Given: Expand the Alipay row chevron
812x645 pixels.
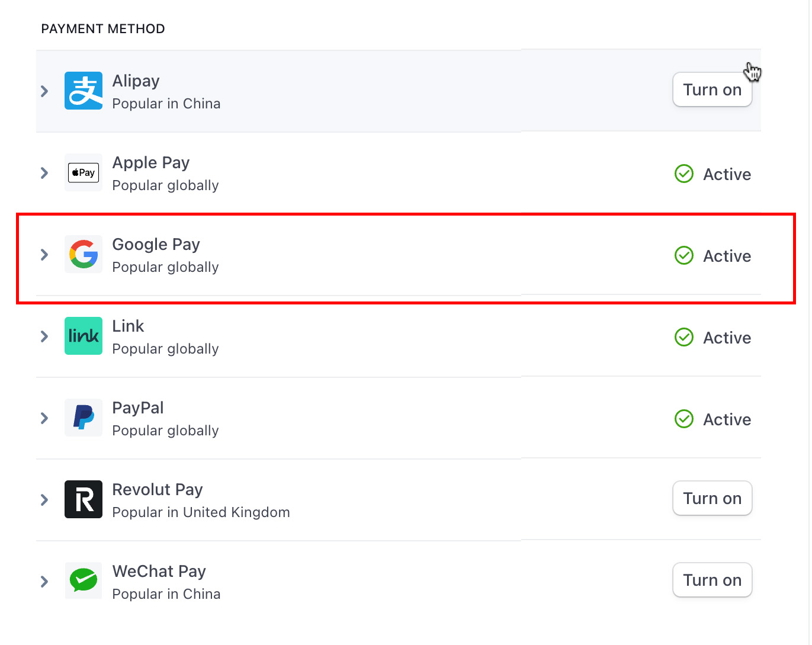Looking at the screenshot, I should click(x=44, y=91).
